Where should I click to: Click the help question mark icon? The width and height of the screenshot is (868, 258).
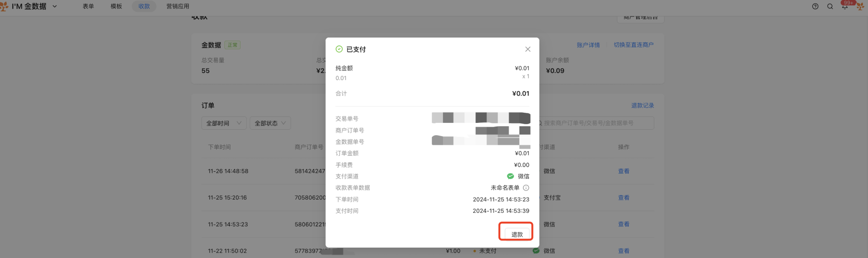coord(815,7)
